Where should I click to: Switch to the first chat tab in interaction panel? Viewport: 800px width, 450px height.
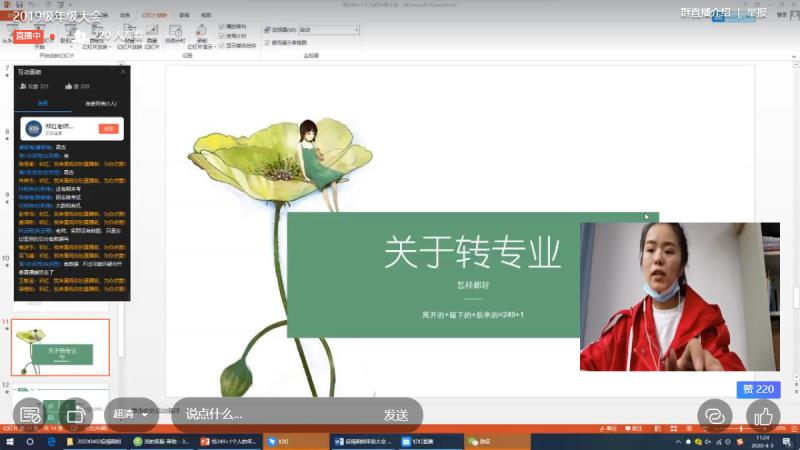pos(43,104)
